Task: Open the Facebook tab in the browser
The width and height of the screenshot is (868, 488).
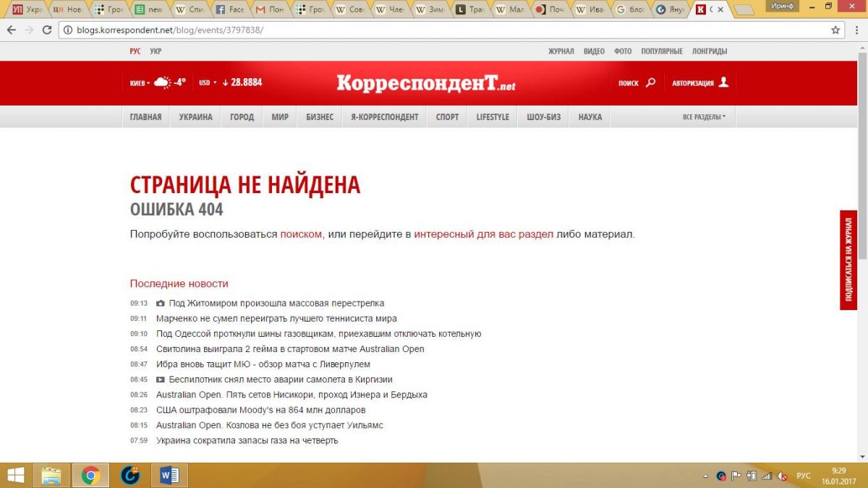Action: coord(231,10)
